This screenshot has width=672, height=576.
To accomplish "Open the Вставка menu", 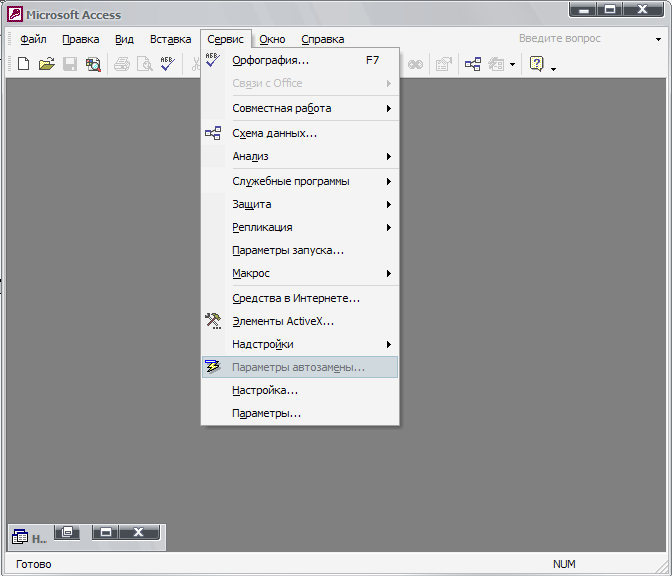I will (x=170, y=39).
